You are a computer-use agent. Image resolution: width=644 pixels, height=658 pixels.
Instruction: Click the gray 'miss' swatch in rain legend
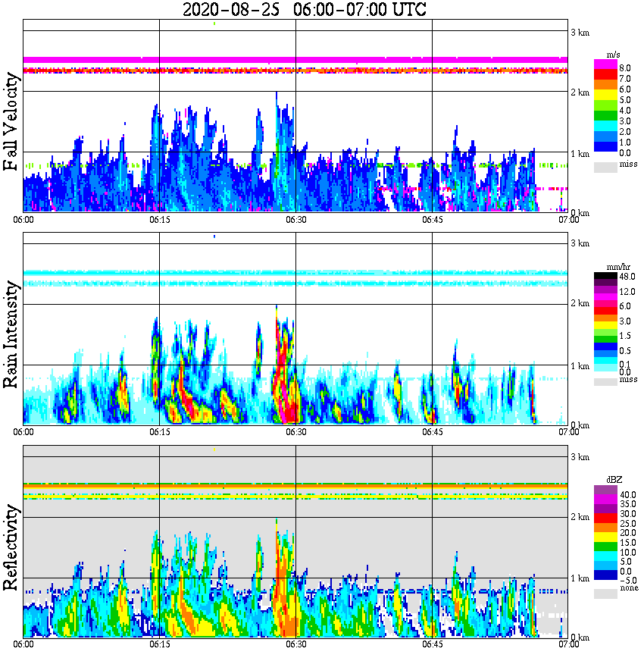tap(605, 382)
